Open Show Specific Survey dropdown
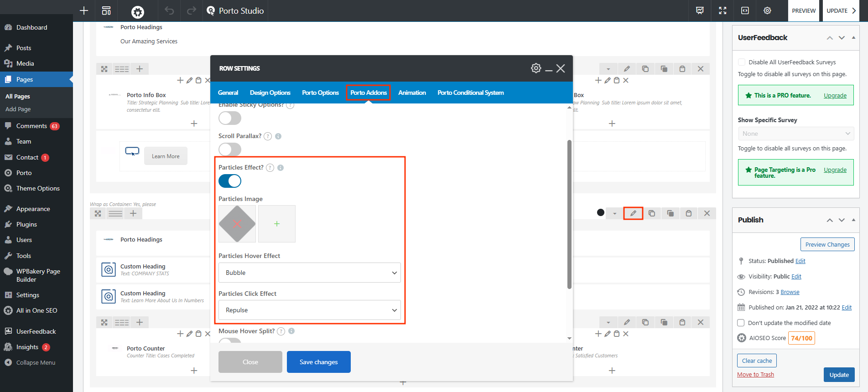The height and width of the screenshot is (392, 868). pyautogui.click(x=796, y=134)
